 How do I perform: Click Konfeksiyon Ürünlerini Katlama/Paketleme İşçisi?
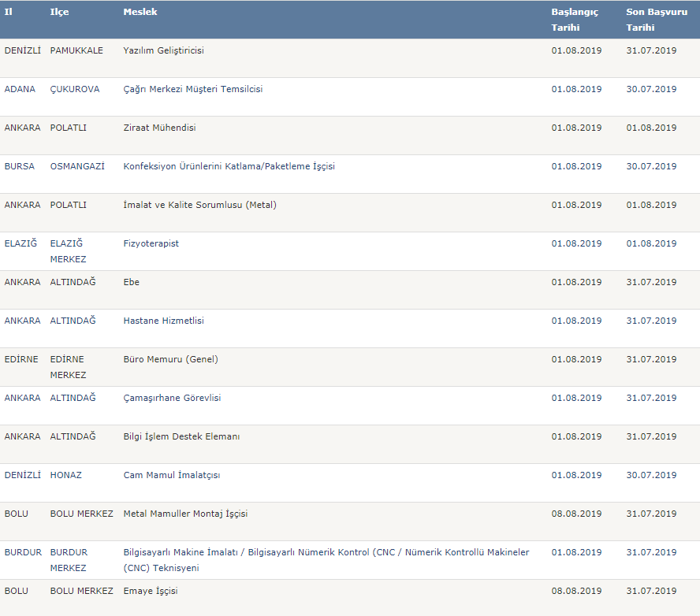(229, 166)
